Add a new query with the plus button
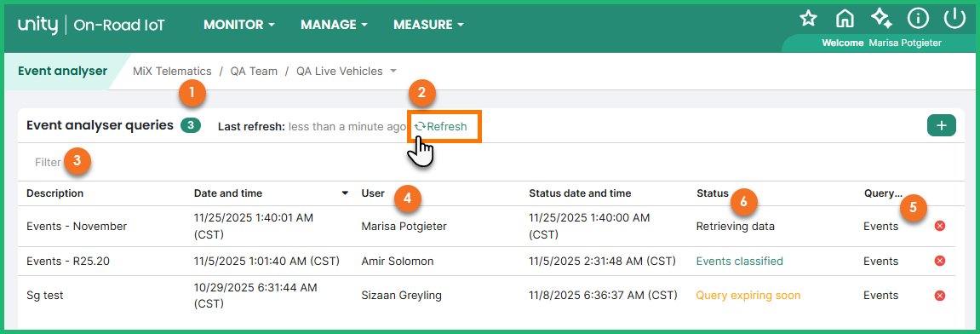980x334 pixels. coord(941,126)
